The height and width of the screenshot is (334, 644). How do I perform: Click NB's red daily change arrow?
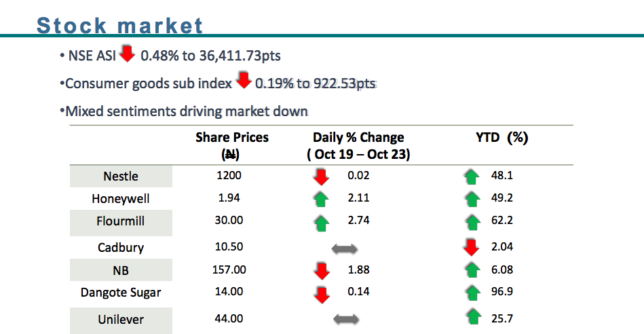pyautogui.click(x=322, y=271)
